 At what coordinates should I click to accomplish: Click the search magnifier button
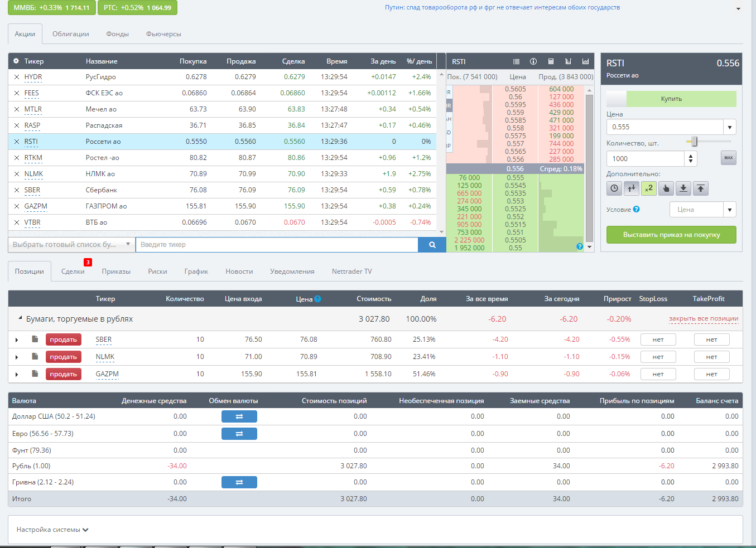(432, 245)
